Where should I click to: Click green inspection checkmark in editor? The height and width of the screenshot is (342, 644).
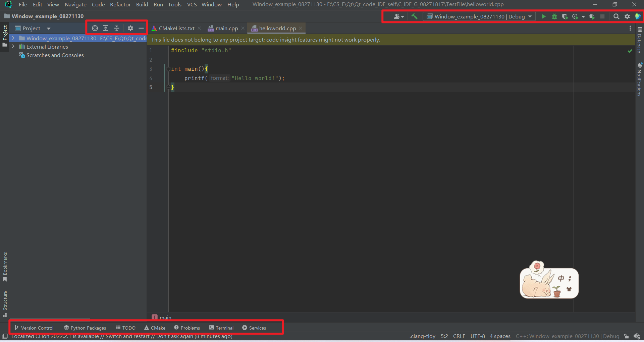tap(630, 51)
